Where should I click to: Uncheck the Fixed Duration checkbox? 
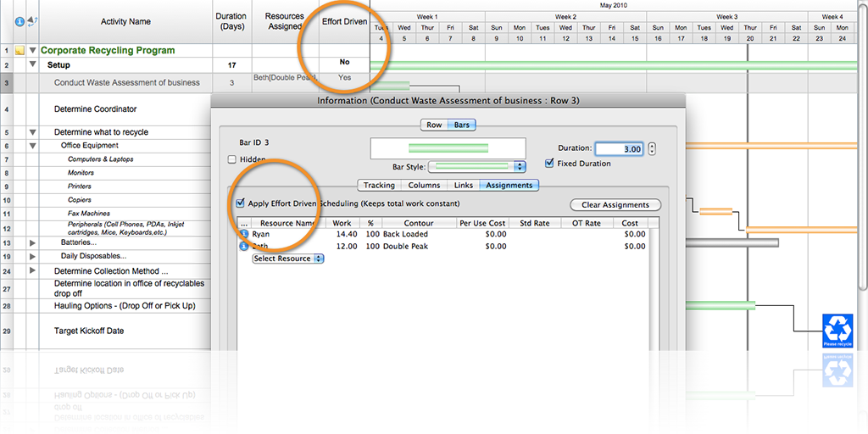549,163
